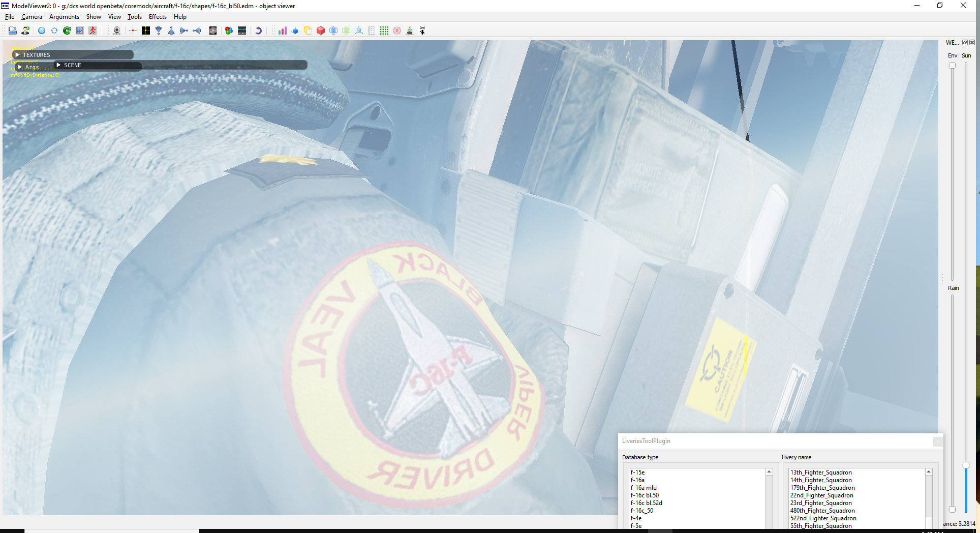Click the dotted square grid icon
Viewport: 980px width, 533px height.
pos(372,31)
